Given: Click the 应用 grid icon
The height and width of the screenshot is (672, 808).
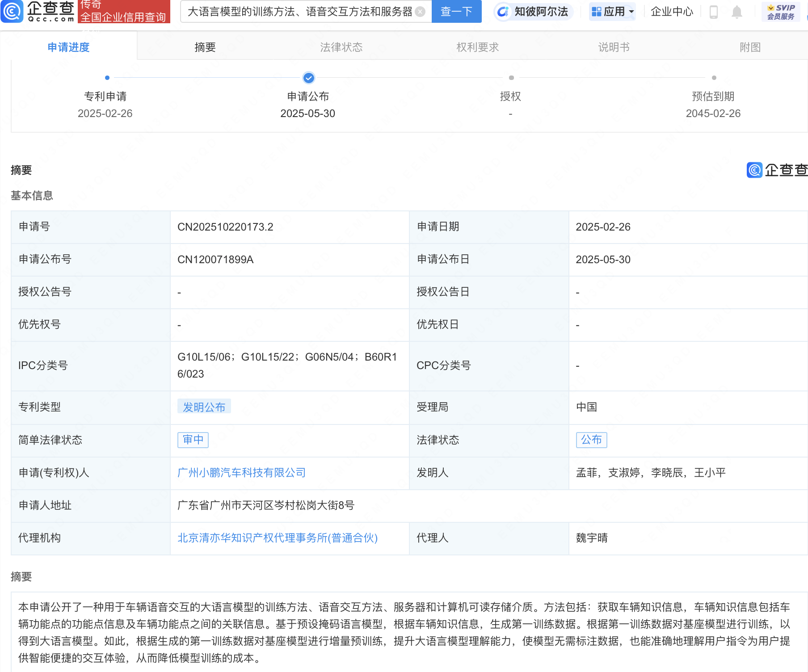Looking at the screenshot, I should (596, 12).
